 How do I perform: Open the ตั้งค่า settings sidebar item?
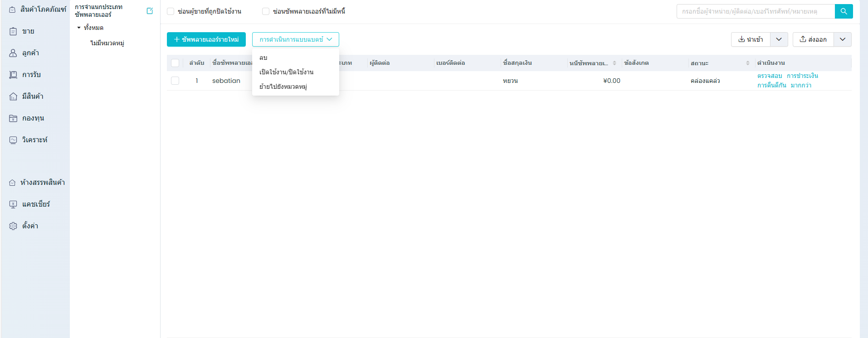[30, 226]
